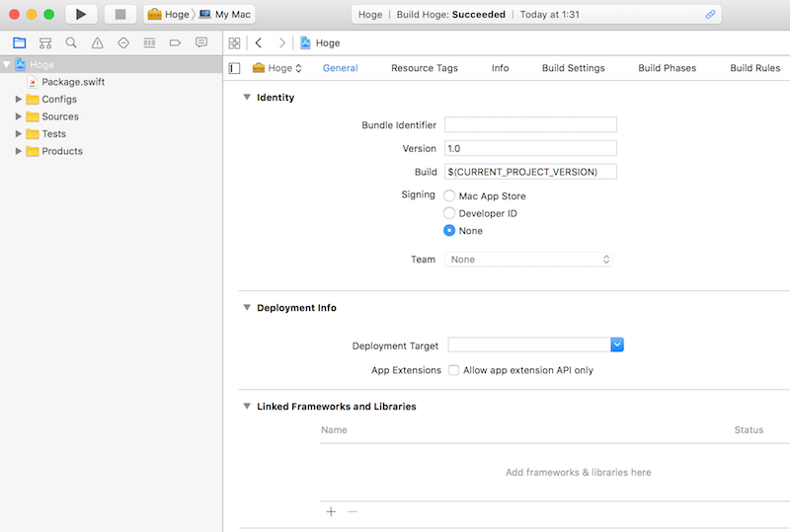Click the Version field showing 1.0
Image resolution: width=790 pixels, height=532 pixels.
click(x=530, y=149)
